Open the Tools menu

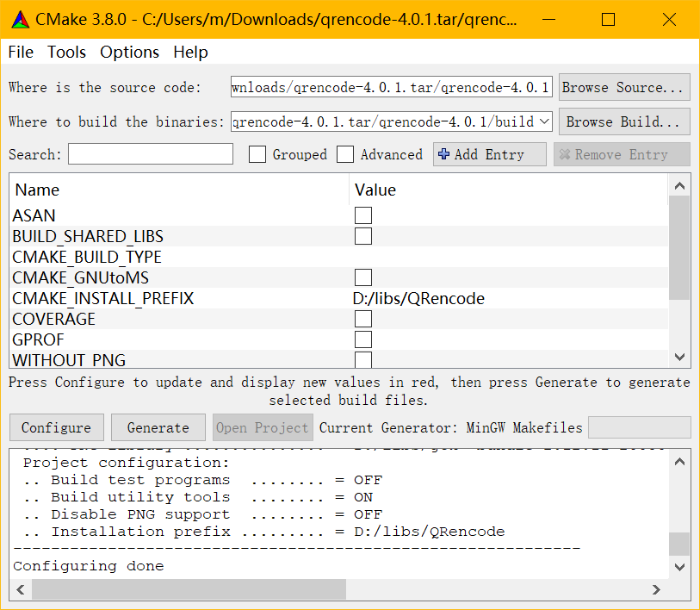[x=66, y=53]
